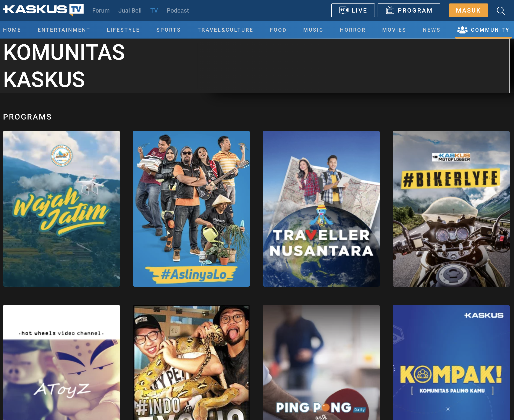This screenshot has width=514, height=420.
Task: Go to the HORROR category
Action: click(353, 30)
